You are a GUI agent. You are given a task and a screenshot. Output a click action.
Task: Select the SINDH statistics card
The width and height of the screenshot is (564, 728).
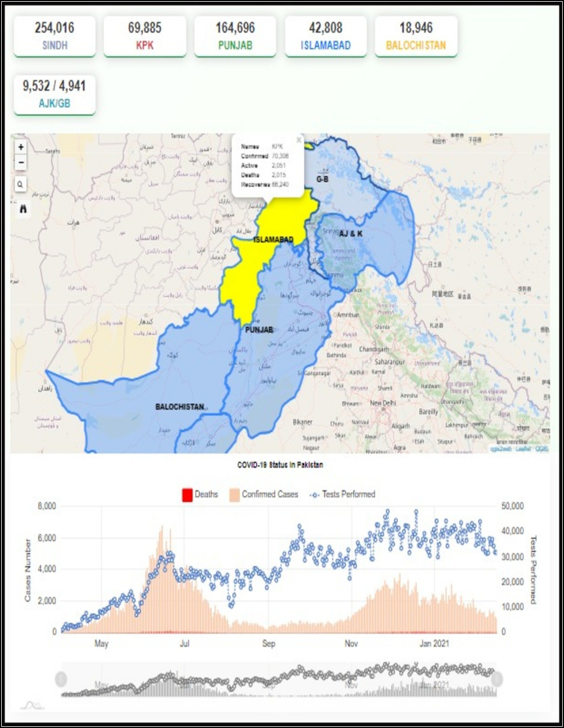point(55,36)
